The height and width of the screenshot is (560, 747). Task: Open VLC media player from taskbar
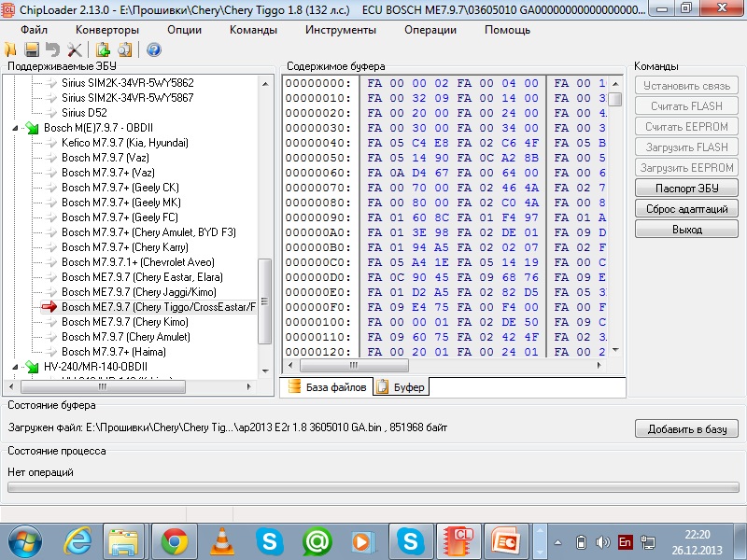[221, 540]
